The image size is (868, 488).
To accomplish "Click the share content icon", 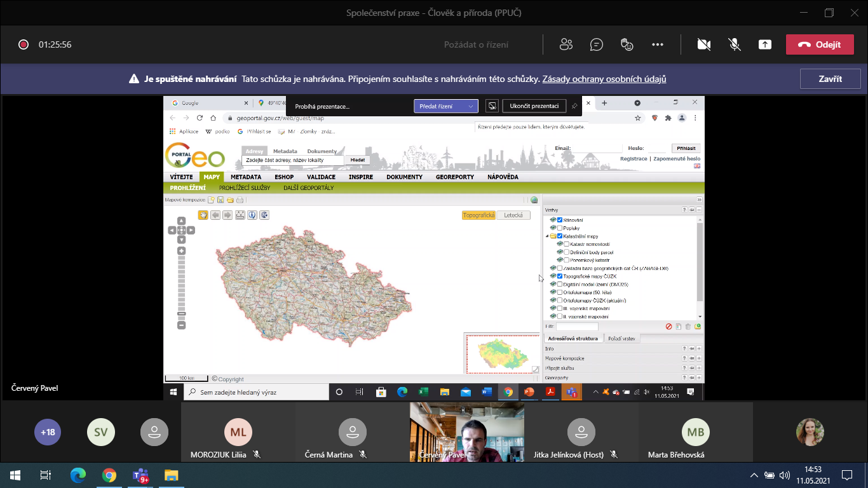I will (765, 44).
